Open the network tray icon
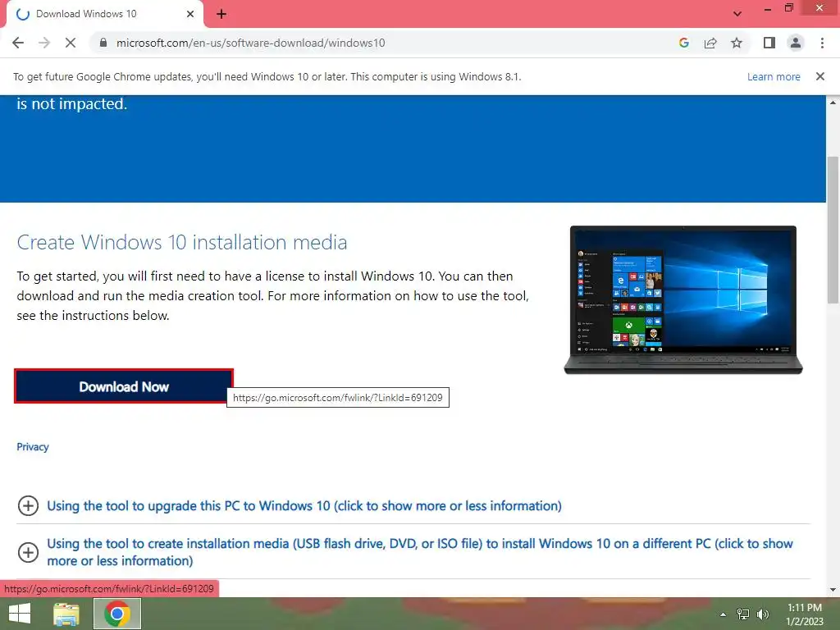Image resolution: width=840 pixels, height=630 pixels. 743,614
